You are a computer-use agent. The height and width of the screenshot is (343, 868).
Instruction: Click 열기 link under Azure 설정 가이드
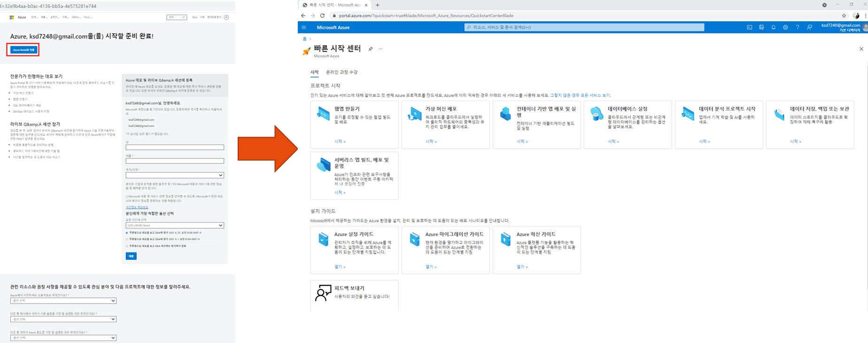340,267
